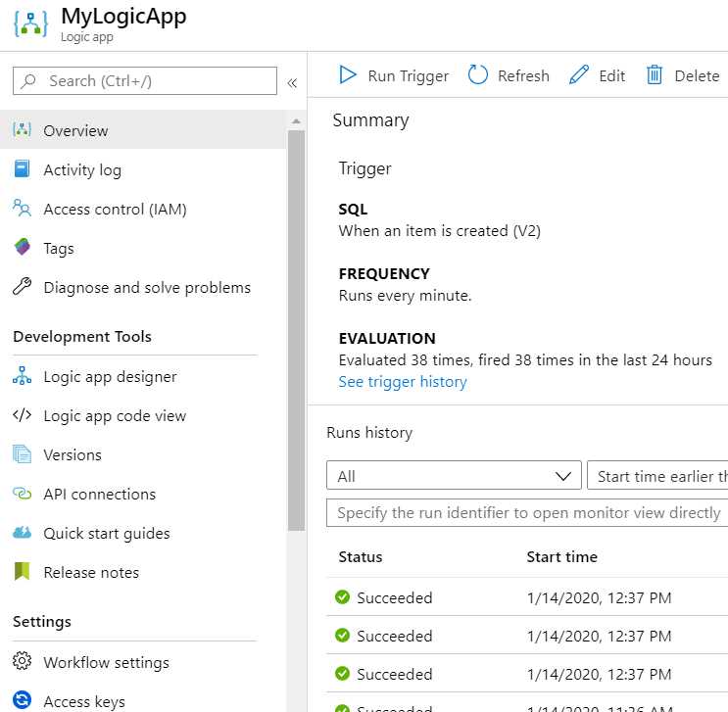Open the third Succeeded run row
The width and height of the screenshot is (728, 712).
[x=527, y=674]
